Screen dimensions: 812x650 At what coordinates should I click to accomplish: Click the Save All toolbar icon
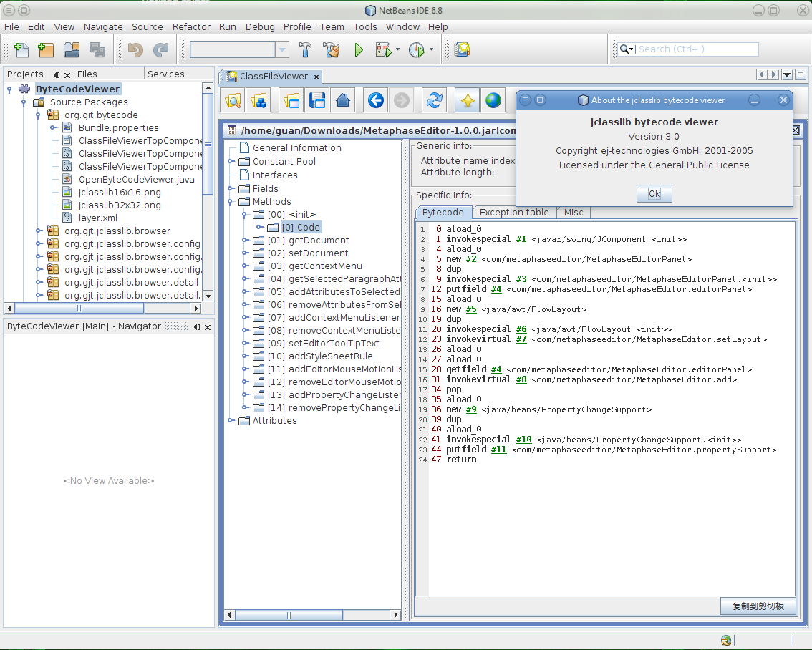tap(97, 49)
